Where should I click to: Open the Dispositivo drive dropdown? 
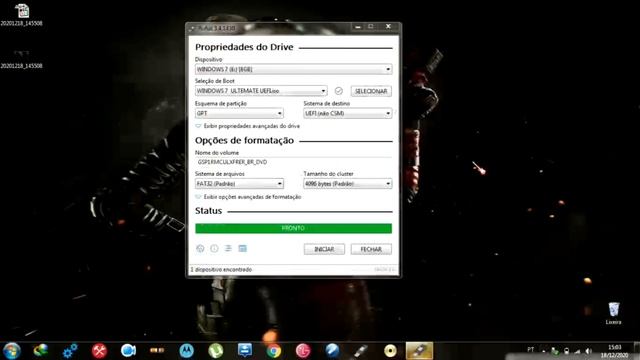click(293, 69)
